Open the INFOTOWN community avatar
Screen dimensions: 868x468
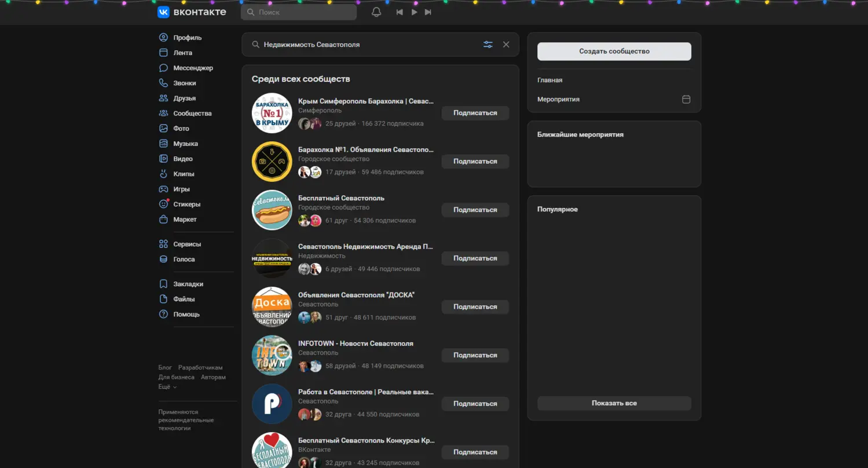(272, 355)
